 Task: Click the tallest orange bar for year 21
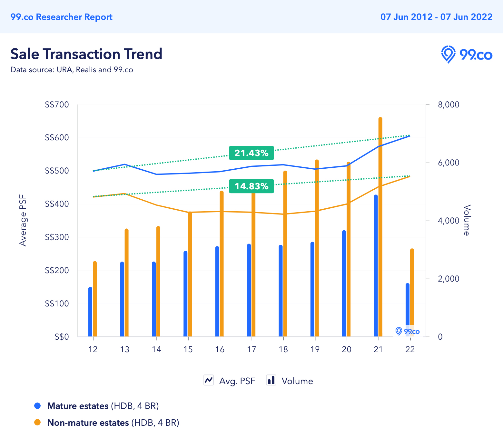click(380, 227)
